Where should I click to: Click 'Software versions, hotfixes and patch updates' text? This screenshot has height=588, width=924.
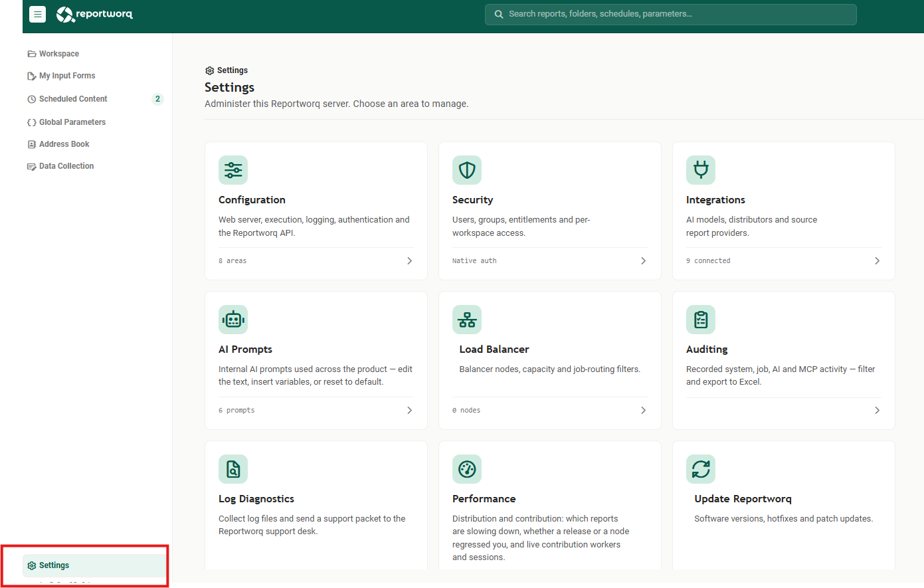tap(783, 519)
